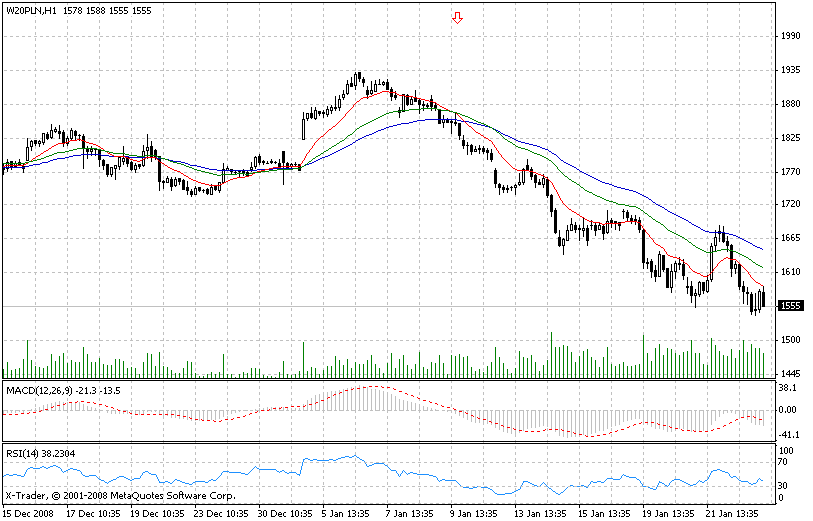This screenshot has width=813, height=521.
Task: Click the 15 Jan 13:35 date label
Action: point(605,514)
